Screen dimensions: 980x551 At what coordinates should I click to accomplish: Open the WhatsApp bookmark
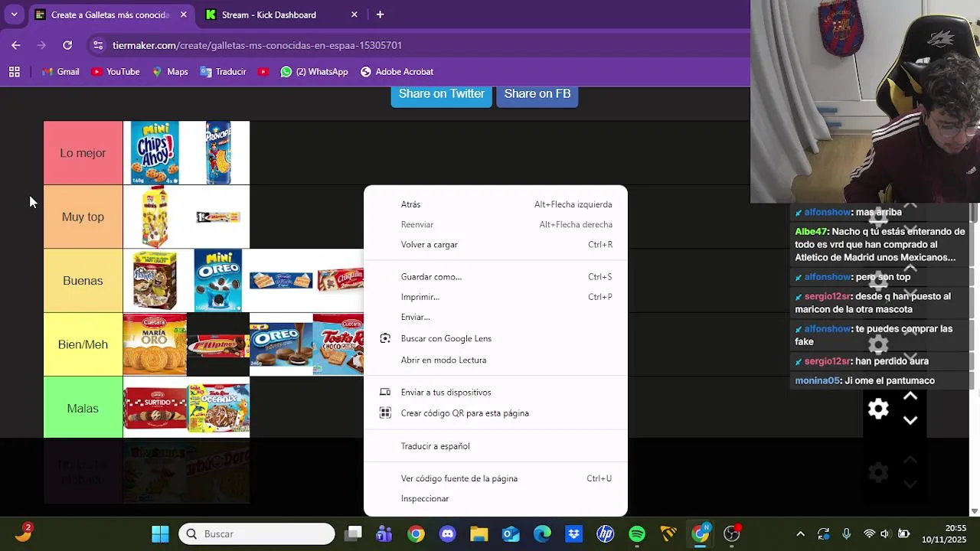(x=314, y=72)
